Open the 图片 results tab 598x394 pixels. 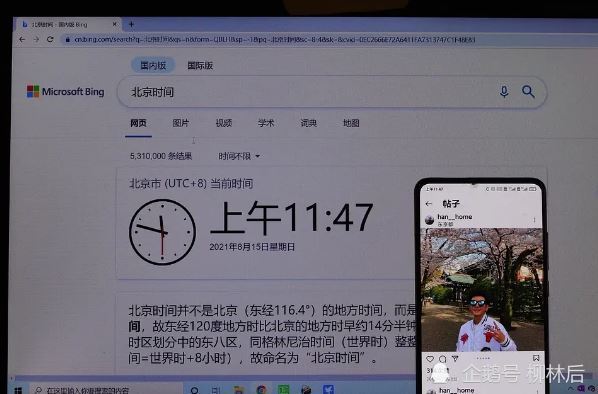coord(180,123)
